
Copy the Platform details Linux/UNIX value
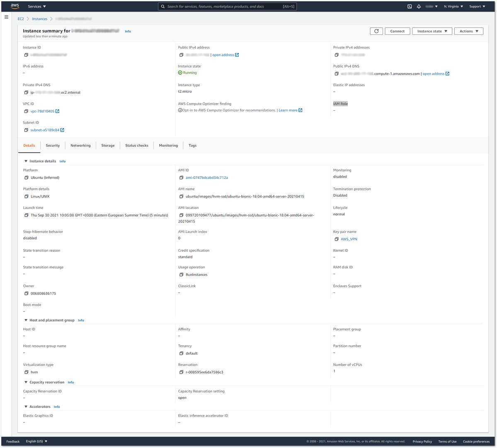click(x=26, y=196)
